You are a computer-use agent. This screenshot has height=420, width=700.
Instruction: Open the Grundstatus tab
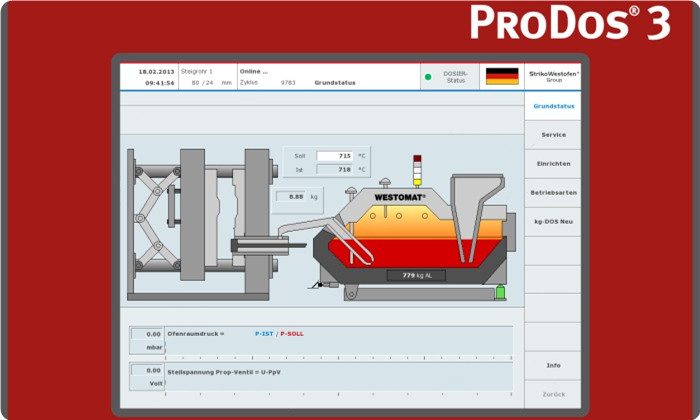pyautogui.click(x=553, y=106)
